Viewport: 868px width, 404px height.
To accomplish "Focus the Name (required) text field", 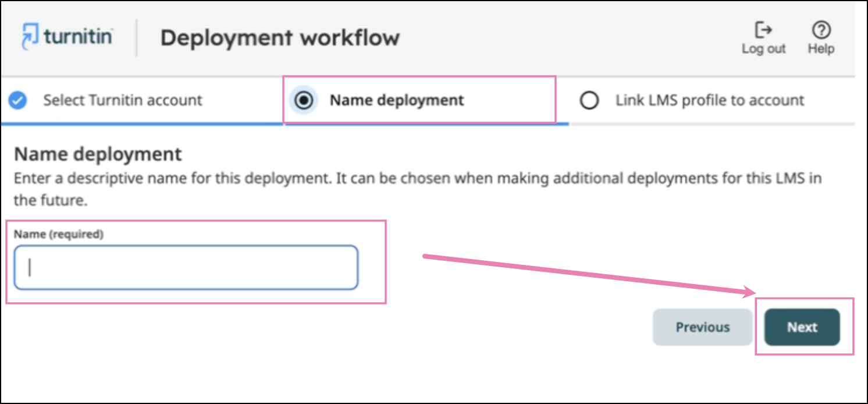I will (x=186, y=267).
